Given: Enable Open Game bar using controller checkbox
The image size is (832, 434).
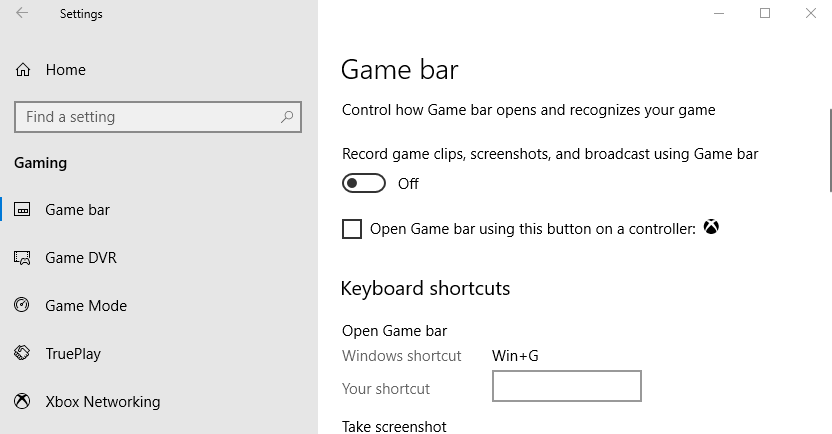Looking at the screenshot, I should pos(352,229).
